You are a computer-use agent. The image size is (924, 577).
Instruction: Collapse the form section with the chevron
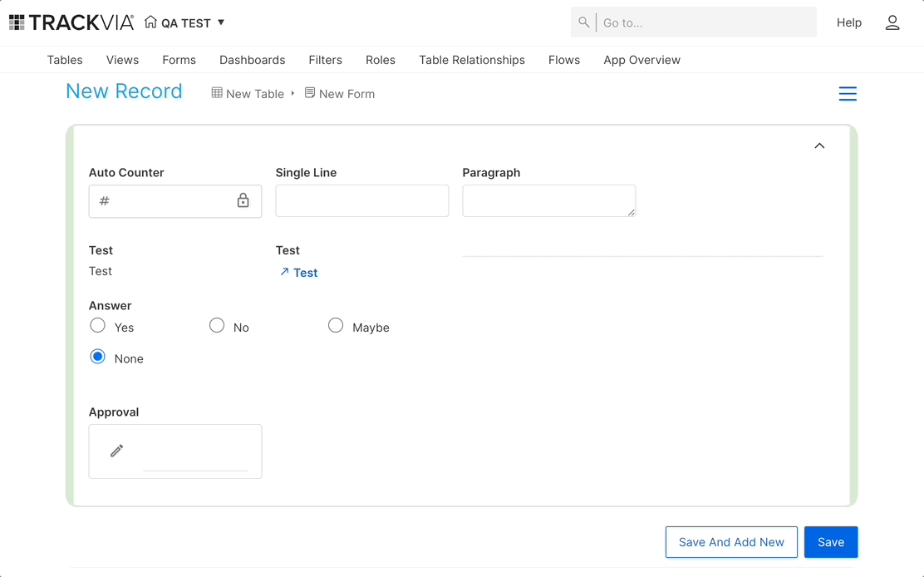point(819,145)
